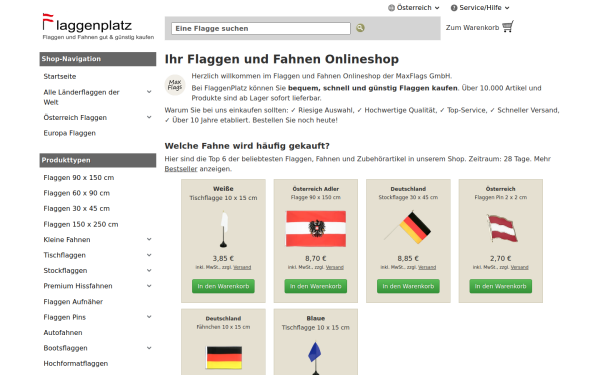The height and width of the screenshot is (375, 600).
Task: Click the Shop-Navigation header
Action: (98, 59)
